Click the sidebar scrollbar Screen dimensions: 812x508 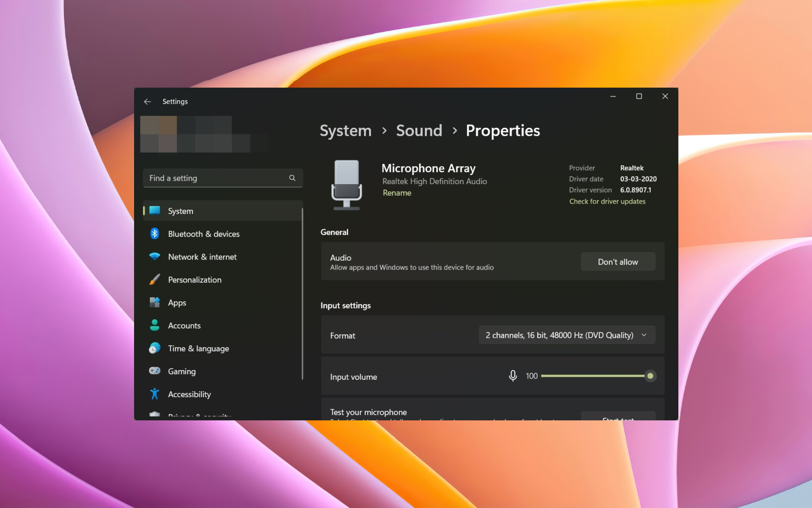coord(302,293)
